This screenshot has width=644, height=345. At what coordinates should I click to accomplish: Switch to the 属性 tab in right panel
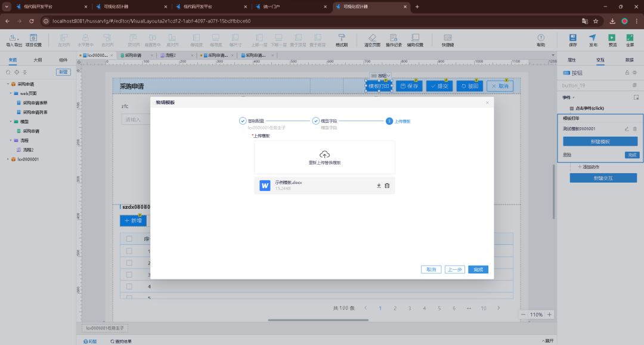(571, 60)
